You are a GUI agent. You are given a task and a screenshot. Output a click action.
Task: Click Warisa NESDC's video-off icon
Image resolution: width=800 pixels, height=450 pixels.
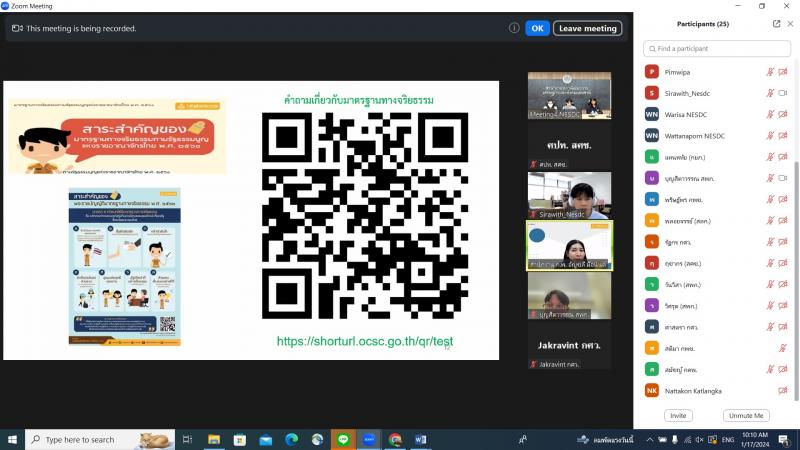[783, 114]
